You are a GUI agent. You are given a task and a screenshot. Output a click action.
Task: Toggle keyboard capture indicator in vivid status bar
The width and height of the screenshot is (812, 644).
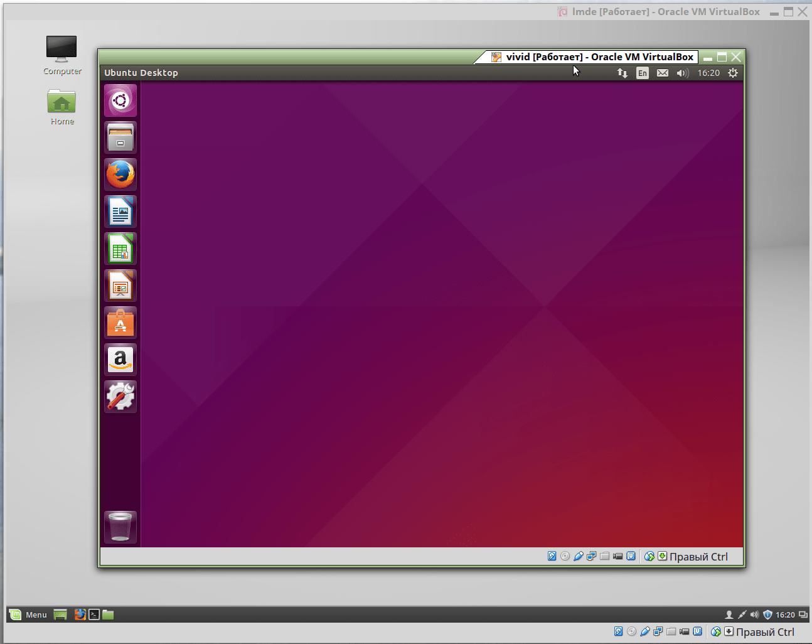663,556
